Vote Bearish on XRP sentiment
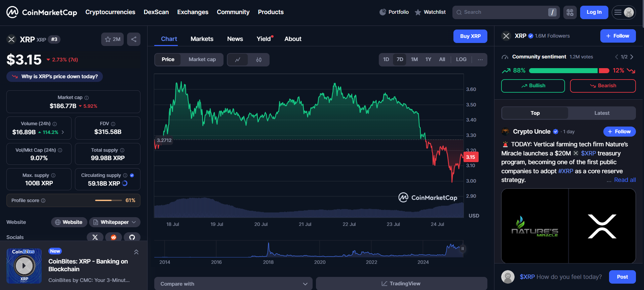This screenshot has height=290, width=644. (x=603, y=86)
